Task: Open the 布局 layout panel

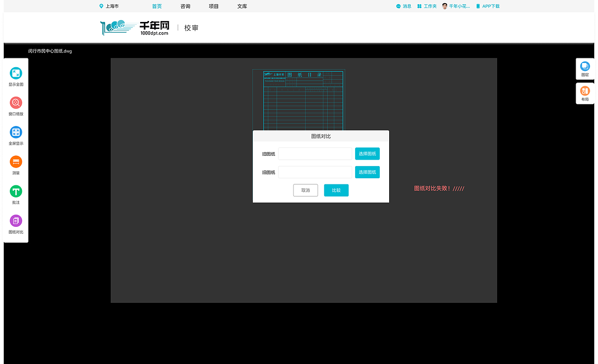Action: [x=585, y=93]
